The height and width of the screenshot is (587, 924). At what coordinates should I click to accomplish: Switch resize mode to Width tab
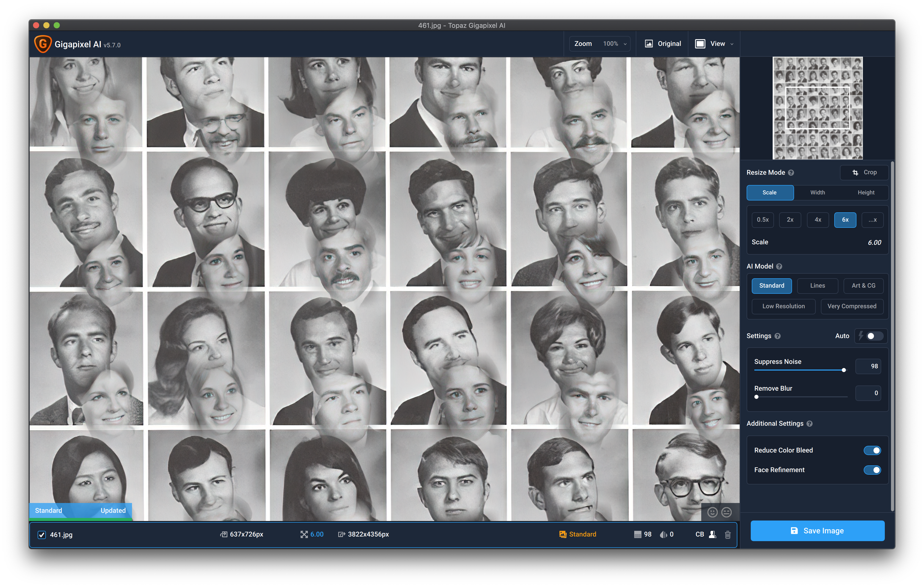(x=817, y=192)
